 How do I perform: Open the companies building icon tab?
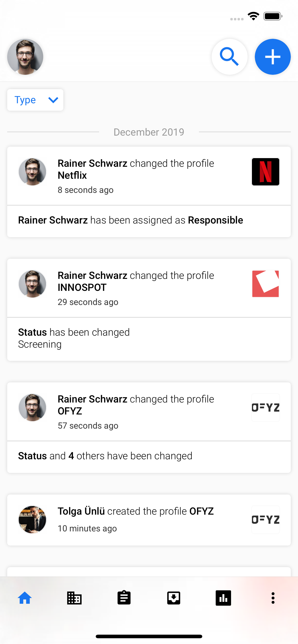(x=74, y=598)
